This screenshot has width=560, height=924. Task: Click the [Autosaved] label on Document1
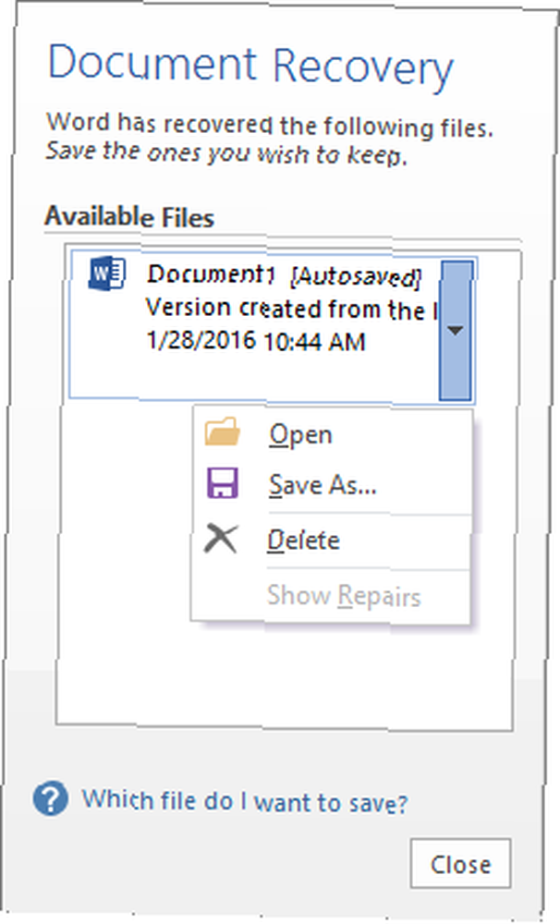[x=356, y=276]
